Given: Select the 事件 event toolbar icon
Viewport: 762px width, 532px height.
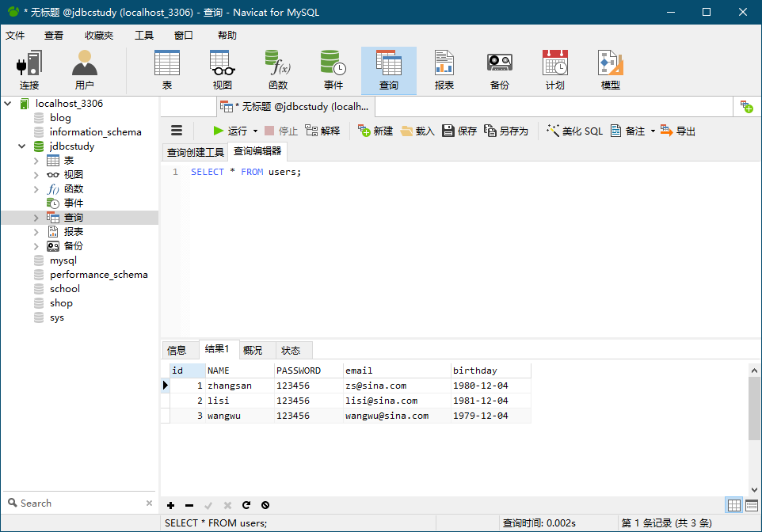Looking at the screenshot, I should pos(333,70).
